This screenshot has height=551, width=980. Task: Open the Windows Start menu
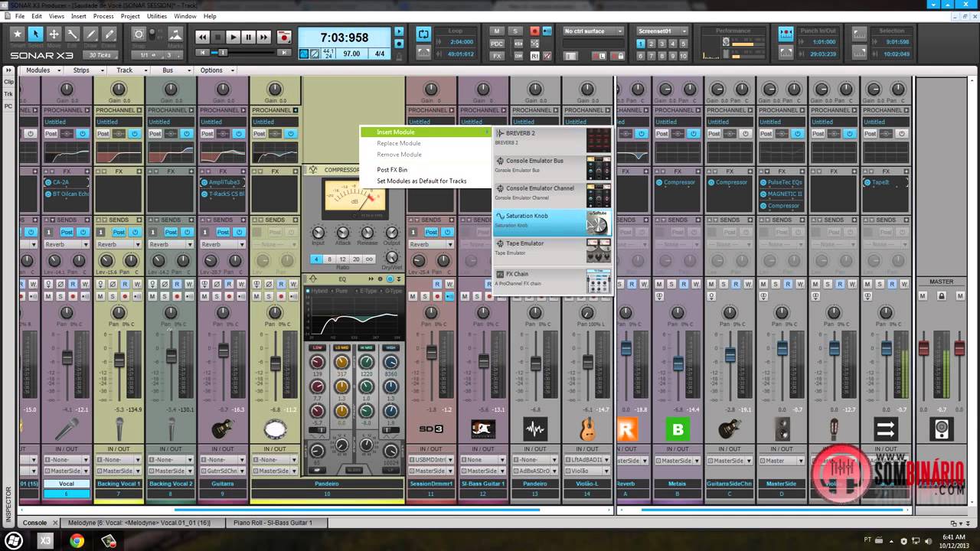13,540
